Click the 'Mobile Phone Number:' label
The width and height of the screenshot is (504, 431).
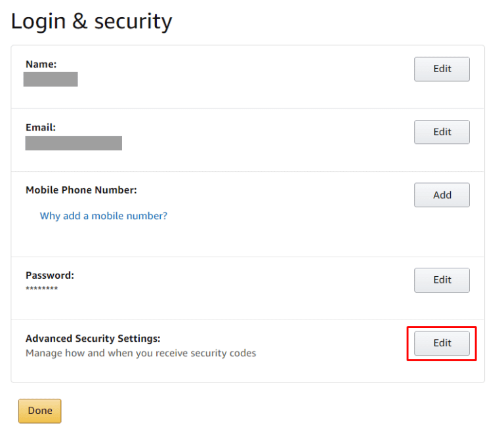tap(81, 190)
